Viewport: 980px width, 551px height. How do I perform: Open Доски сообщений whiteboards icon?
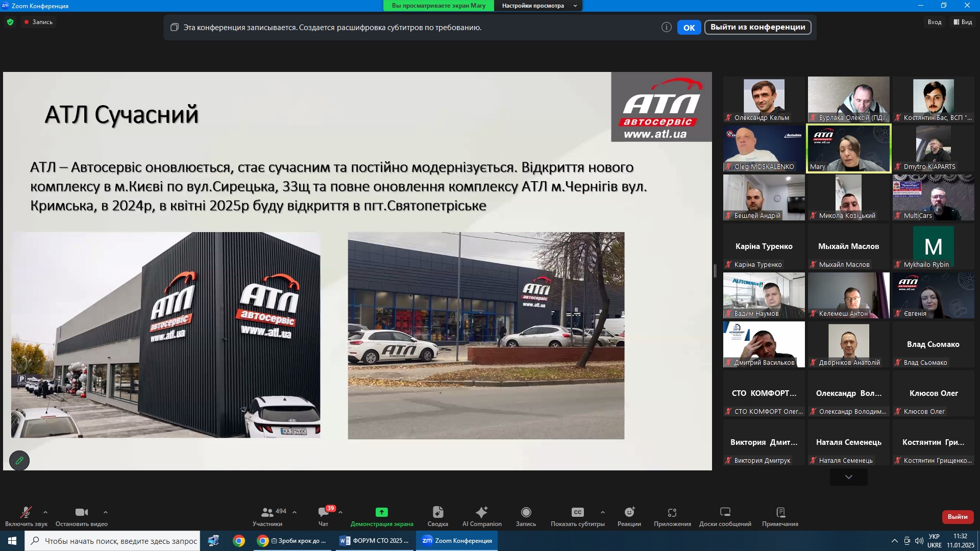pos(725,512)
